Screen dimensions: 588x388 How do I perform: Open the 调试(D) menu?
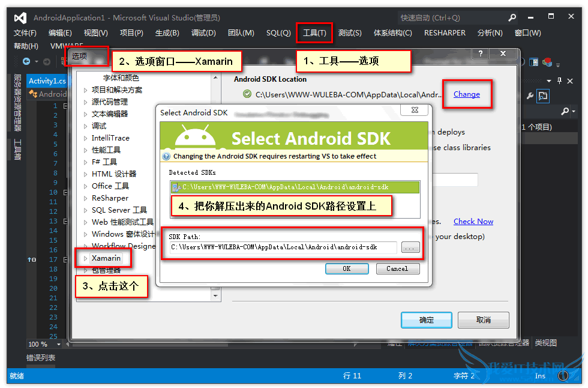205,33
